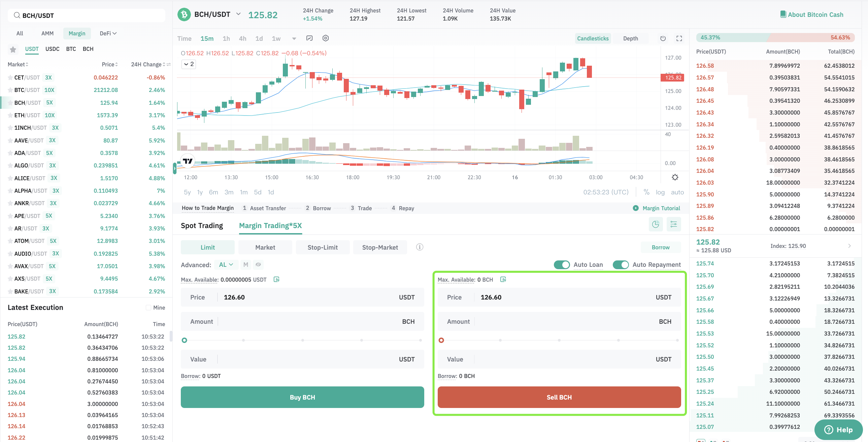Collapse the indicator legend showing 2
Viewport: 868px width, 442px height.
coord(189,64)
